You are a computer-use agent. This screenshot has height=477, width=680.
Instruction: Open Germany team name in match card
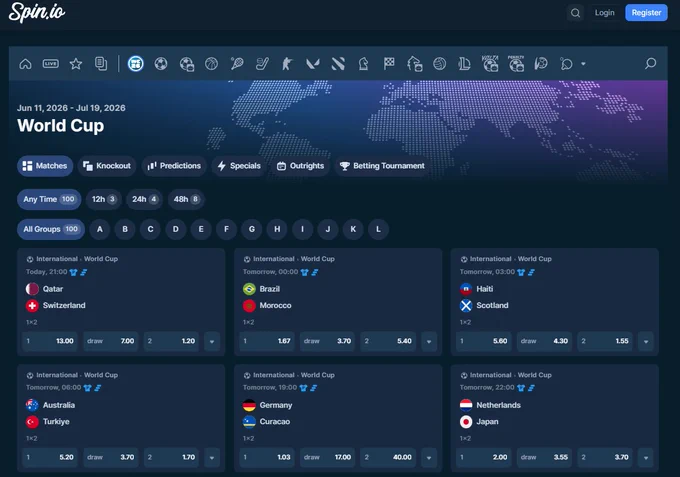pos(276,405)
